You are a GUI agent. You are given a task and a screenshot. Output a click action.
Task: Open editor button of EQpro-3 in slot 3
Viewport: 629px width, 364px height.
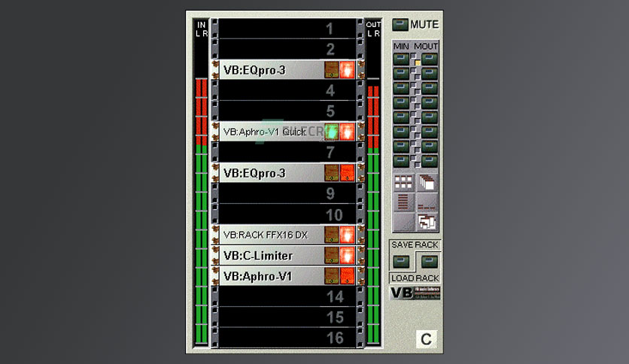coord(331,70)
